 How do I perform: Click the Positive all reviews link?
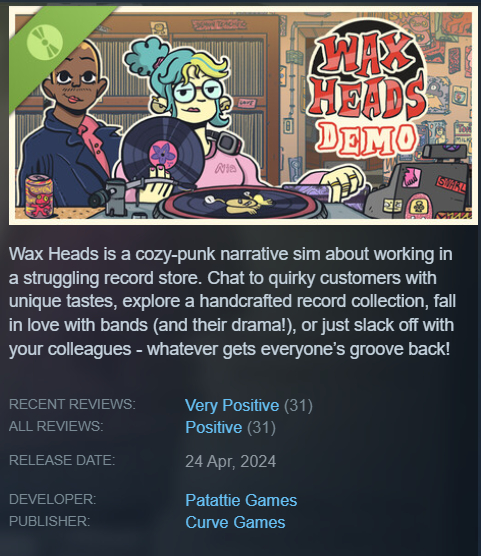214,427
